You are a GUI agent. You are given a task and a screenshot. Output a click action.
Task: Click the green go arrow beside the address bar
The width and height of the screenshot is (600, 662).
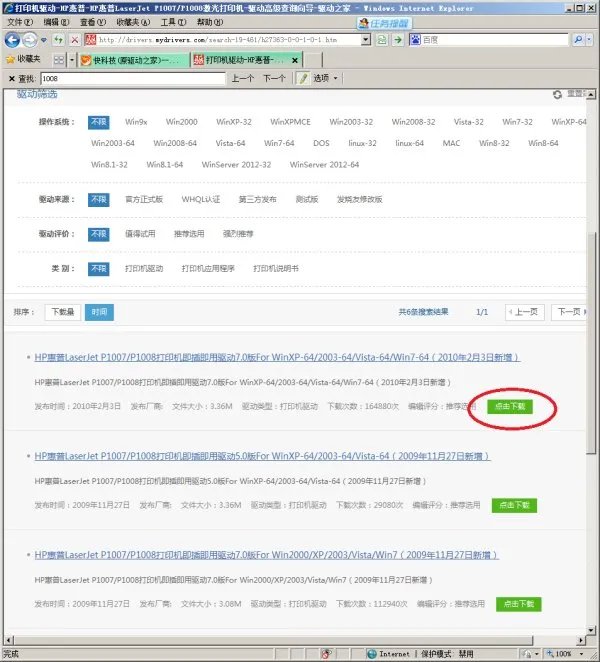(x=399, y=40)
